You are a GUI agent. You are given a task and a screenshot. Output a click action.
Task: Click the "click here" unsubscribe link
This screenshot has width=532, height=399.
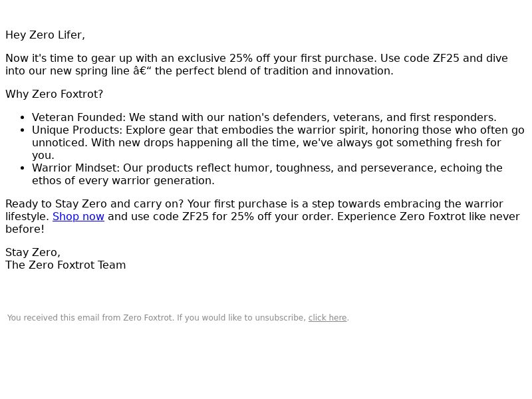[x=327, y=318]
